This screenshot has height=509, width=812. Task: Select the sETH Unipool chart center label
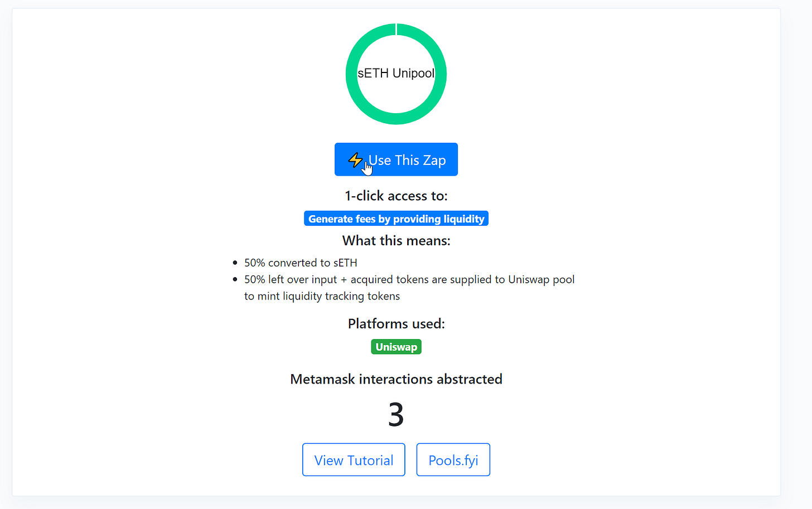tap(396, 73)
